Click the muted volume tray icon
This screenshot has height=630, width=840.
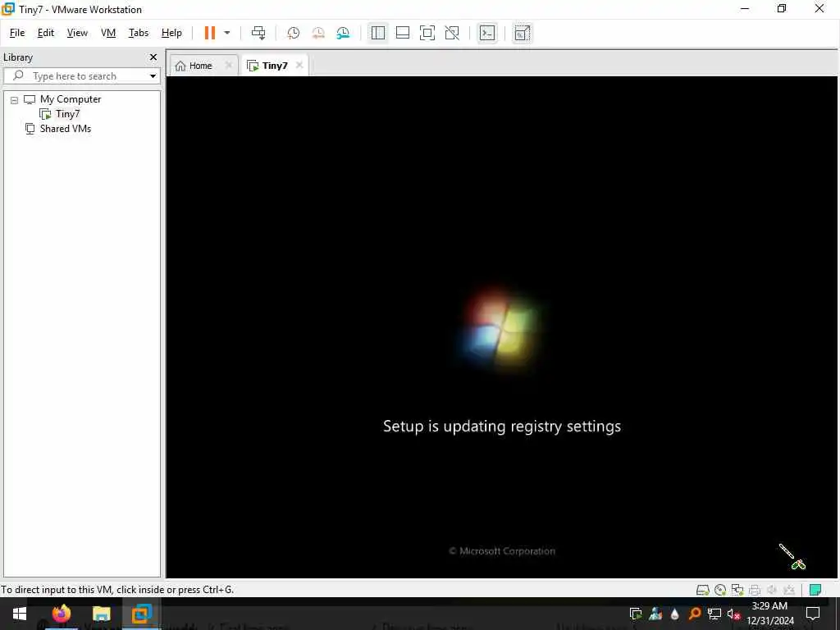tap(733, 614)
